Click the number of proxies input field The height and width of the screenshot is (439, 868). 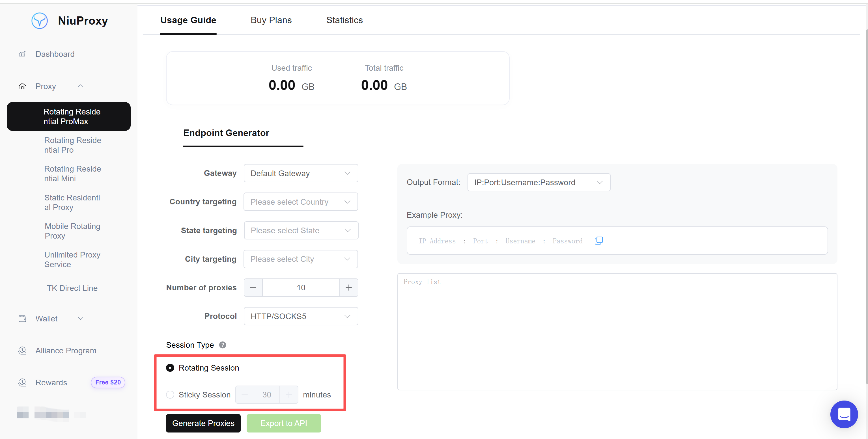tap(301, 287)
